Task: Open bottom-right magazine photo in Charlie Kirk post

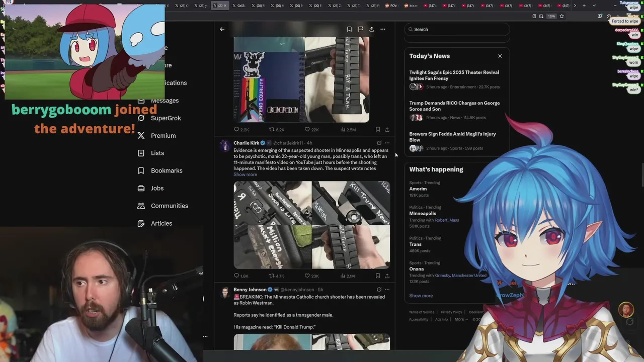Action: [x=351, y=247]
